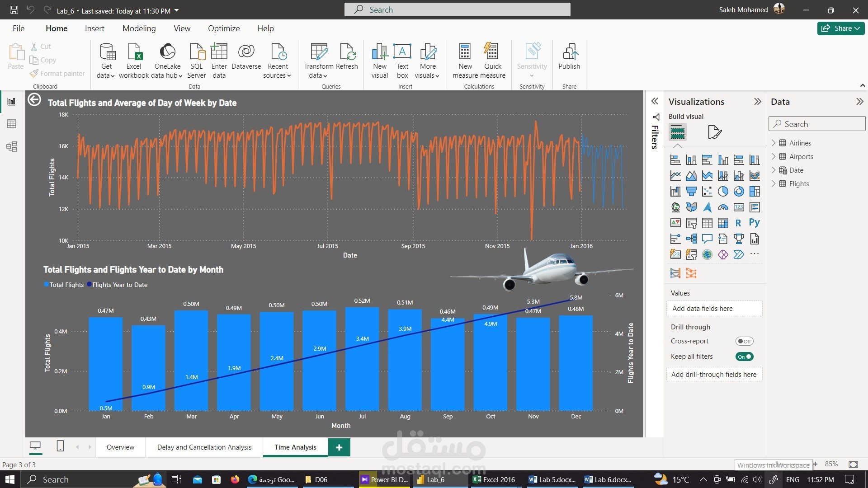Screen dimensions: 868x488
Task: Click the Transform data icon
Action: pyautogui.click(x=319, y=52)
